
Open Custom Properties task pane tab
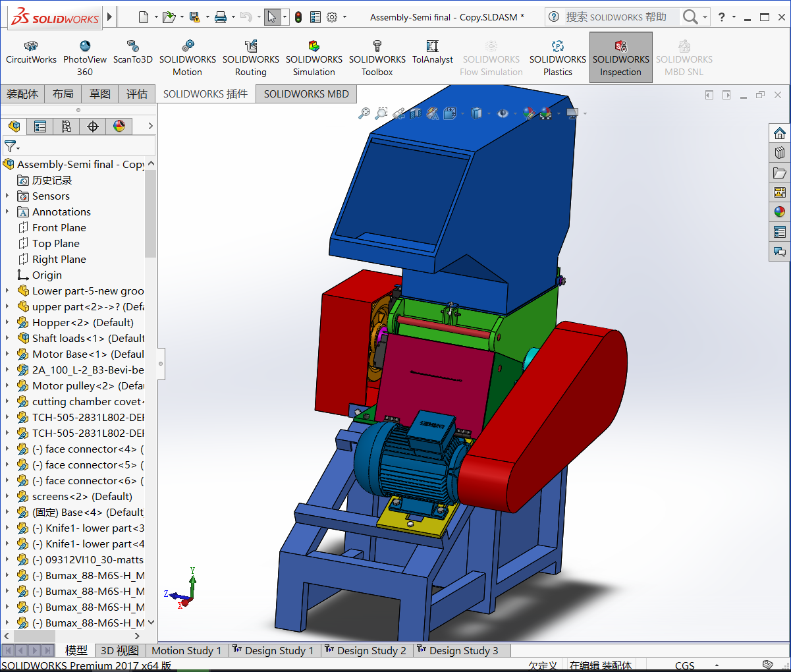pyautogui.click(x=780, y=232)
